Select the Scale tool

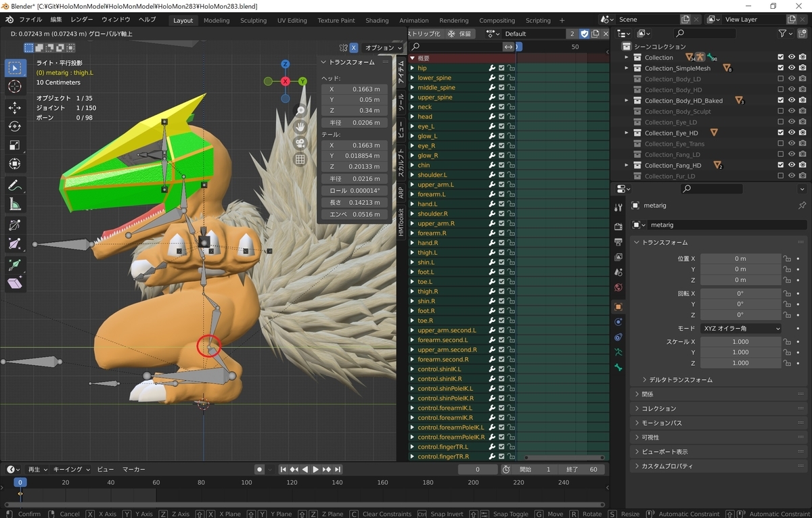(x=16, y=145)
